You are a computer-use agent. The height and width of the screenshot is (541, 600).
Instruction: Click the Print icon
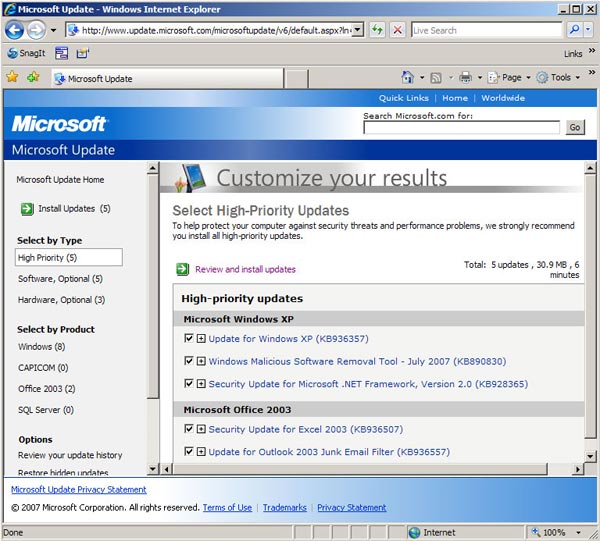point(465,78)
